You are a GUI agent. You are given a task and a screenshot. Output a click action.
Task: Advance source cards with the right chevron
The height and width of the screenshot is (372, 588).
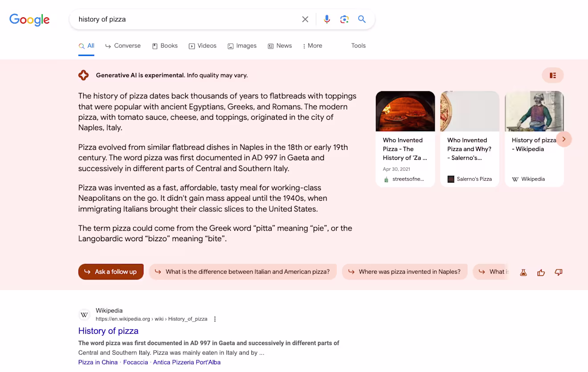click(563, 139)
